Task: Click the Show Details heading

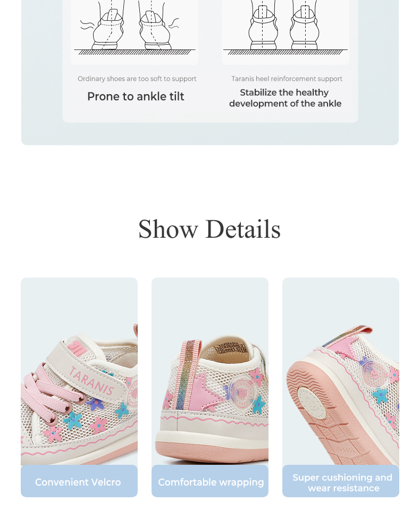Action: pos(209,229)
